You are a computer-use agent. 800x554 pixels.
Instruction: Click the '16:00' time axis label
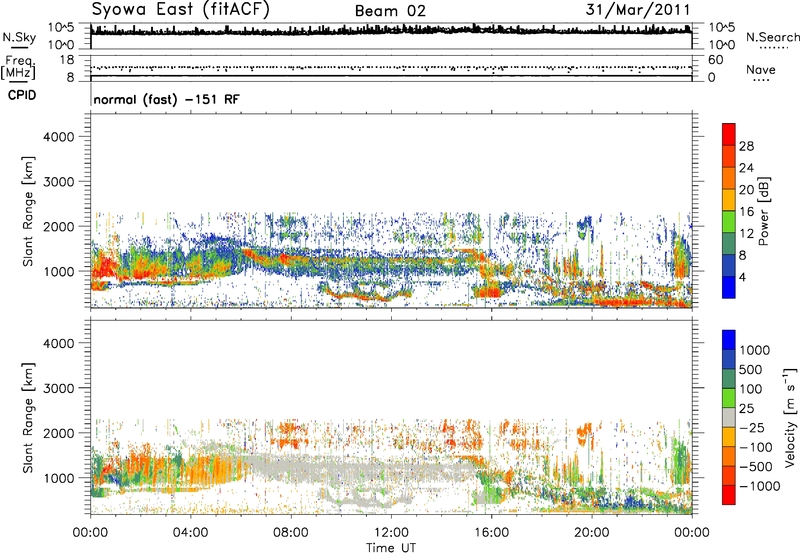tap(491, 533)
